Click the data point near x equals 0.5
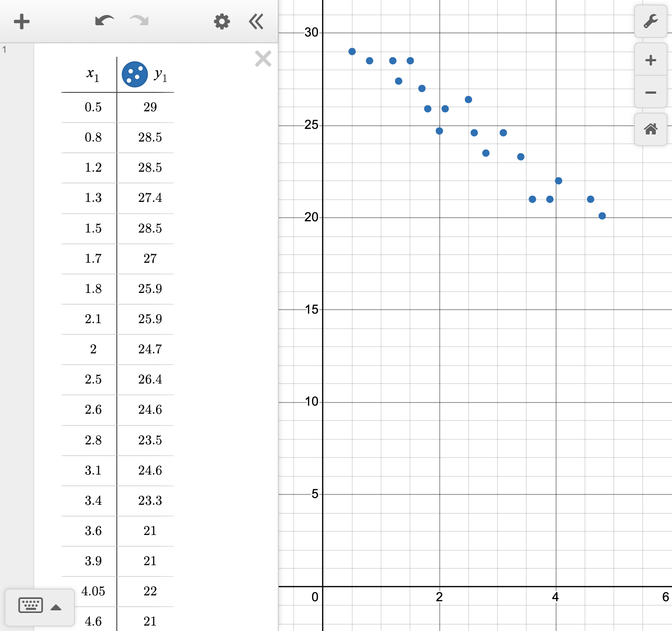672x631 pixels. [352, 51]
